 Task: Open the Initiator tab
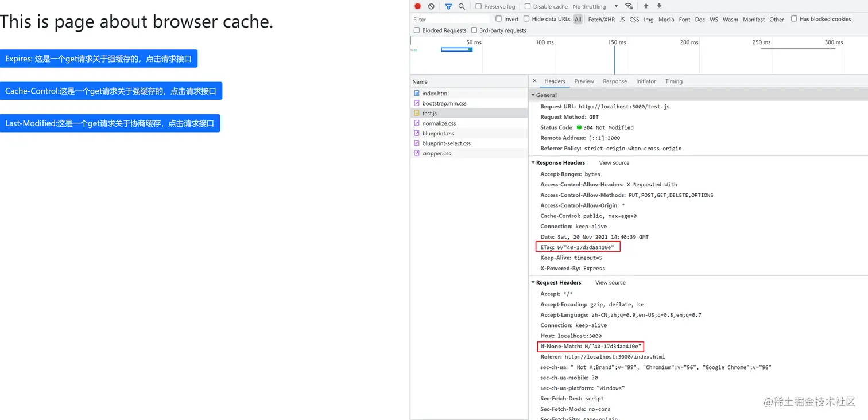point(646,81)
